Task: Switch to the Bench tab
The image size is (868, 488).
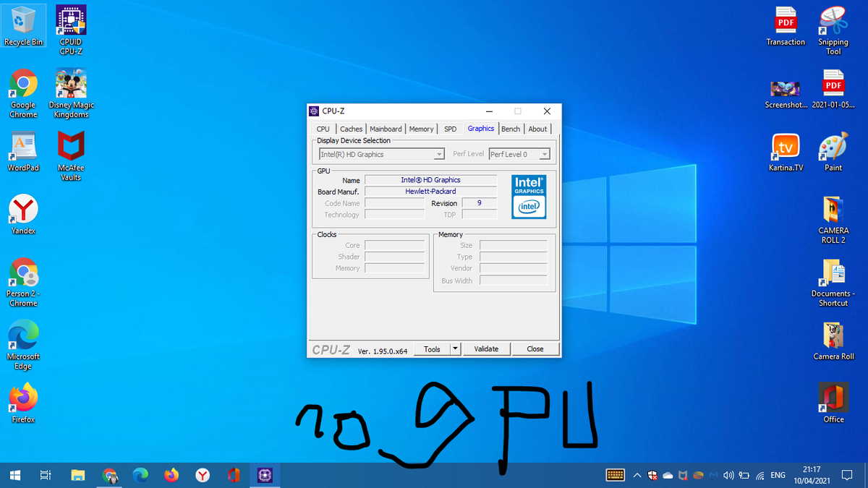Action: pyautogui.click(x=511, y=129)
